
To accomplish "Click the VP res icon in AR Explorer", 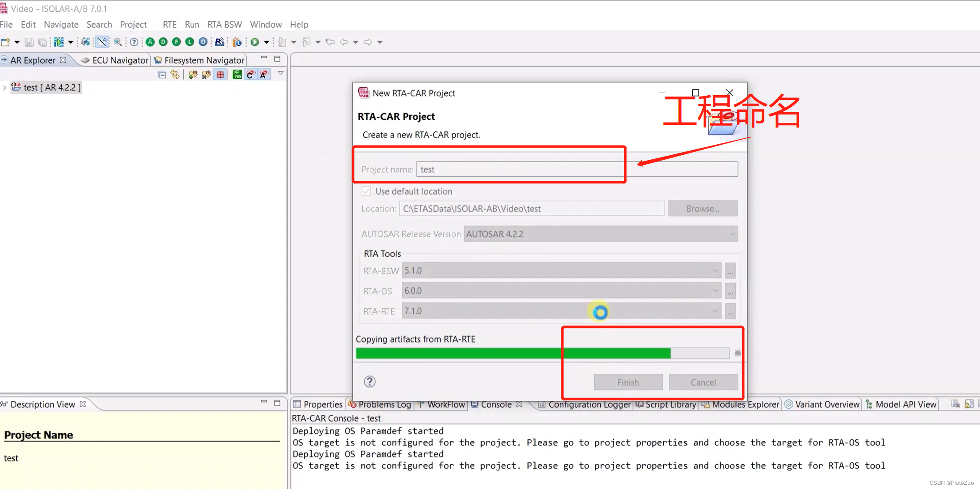I will [x=237, y=75].
